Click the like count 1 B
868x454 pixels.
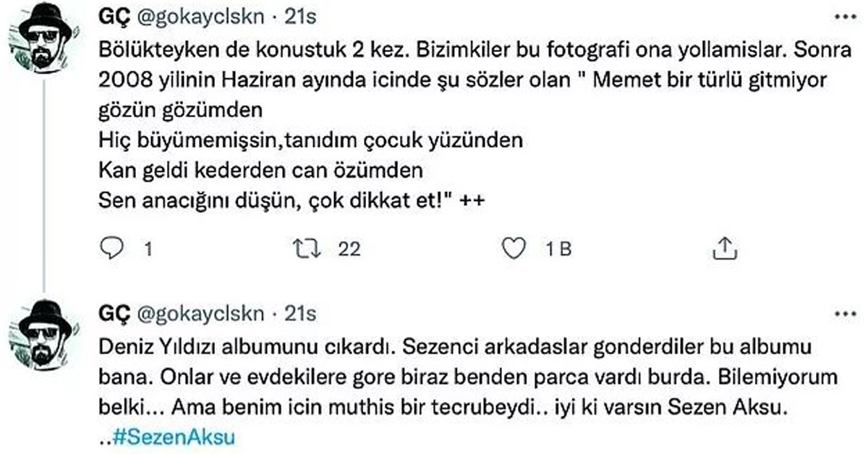558,250
